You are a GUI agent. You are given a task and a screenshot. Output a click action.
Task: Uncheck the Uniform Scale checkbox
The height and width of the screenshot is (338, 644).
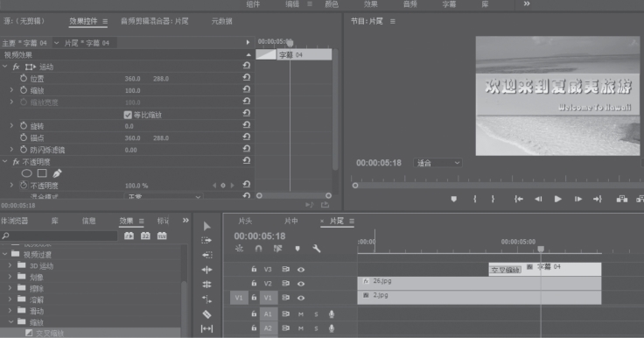pos(128,115)
